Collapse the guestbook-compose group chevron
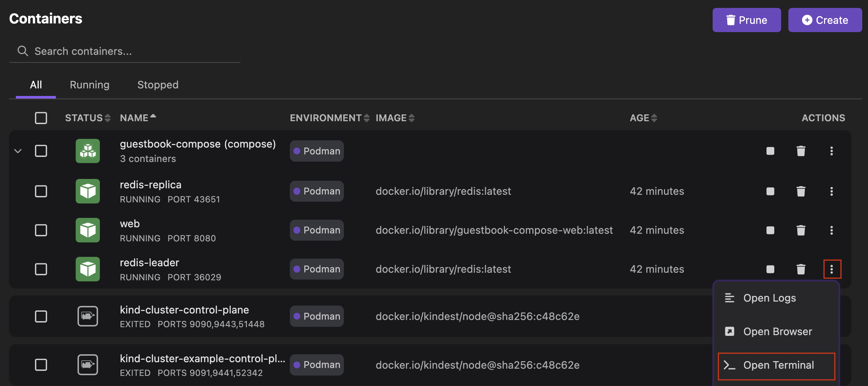The width and height of the screenshot is (868, 386). tap(18, 151)
